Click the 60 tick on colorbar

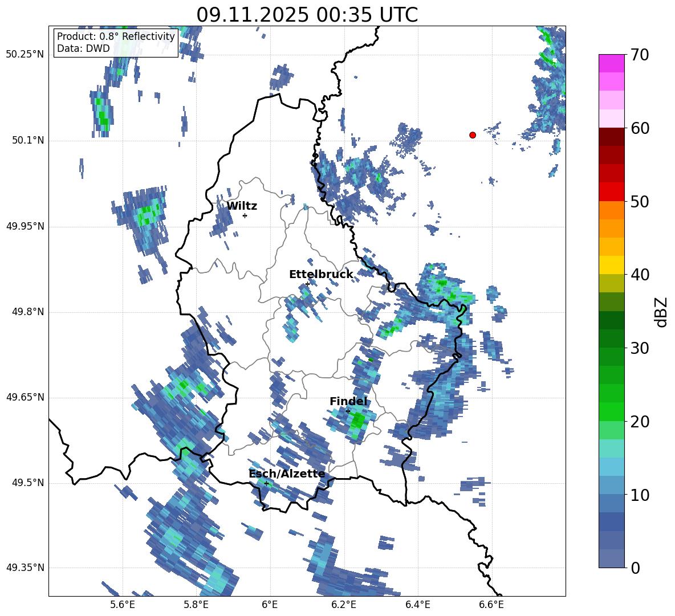click(x=639, y=128)
